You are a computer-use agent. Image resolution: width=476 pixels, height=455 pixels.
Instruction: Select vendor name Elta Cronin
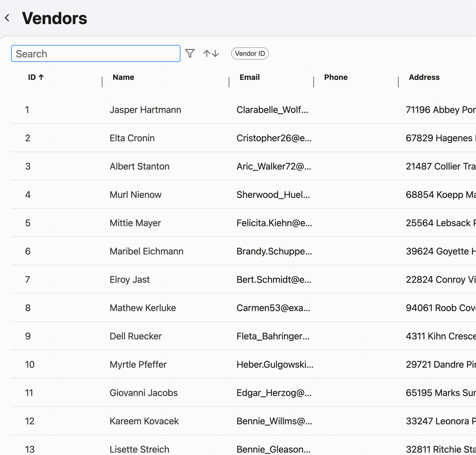coord(132,138)
